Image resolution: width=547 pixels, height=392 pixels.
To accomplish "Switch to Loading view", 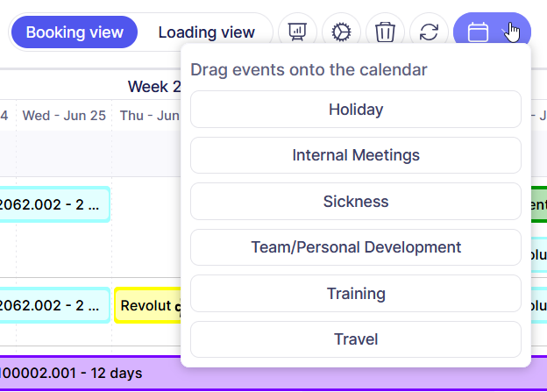I will (x=206, y=32).
